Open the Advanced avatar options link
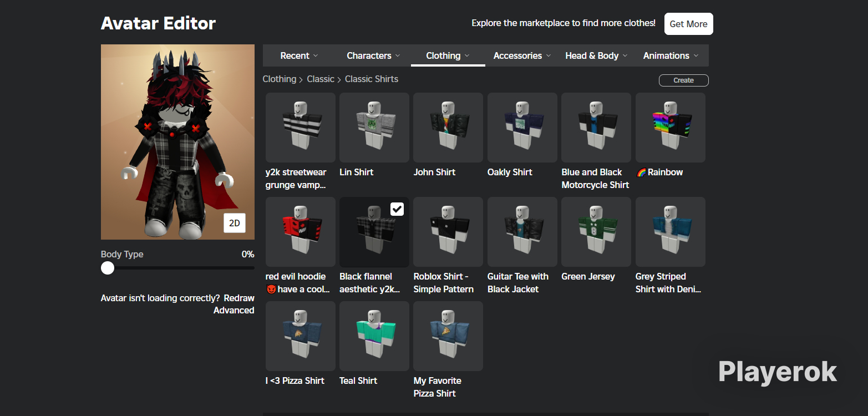This screenshot has height=416, width=868. (x=234, y=310)
